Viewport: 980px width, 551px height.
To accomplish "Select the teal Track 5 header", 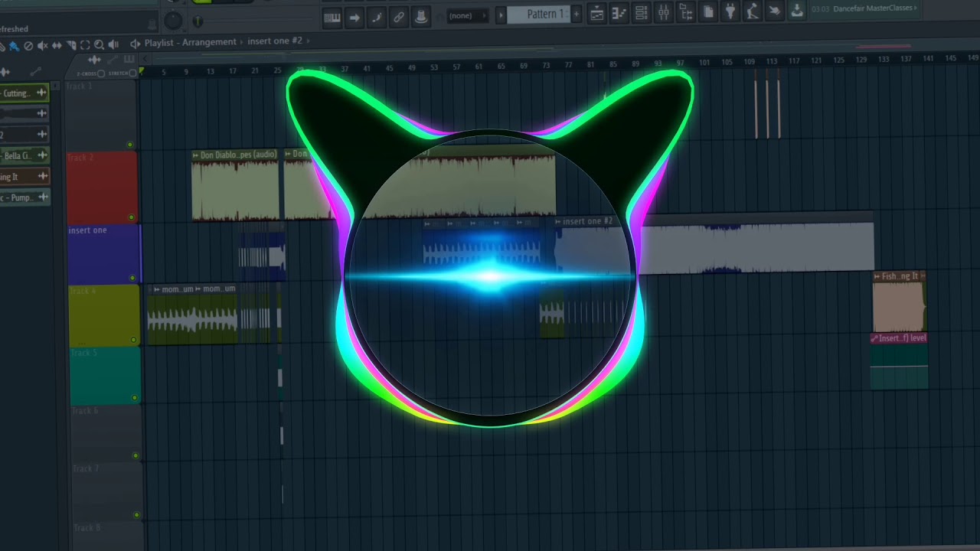I will point(106,375).
